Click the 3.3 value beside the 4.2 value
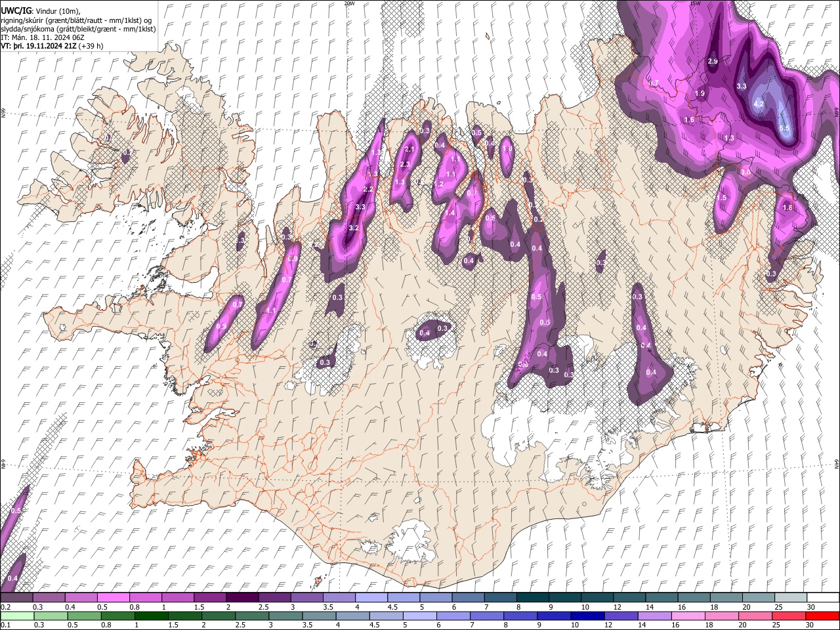Screen dimensions: 840x630 click(x=742, y=86)
